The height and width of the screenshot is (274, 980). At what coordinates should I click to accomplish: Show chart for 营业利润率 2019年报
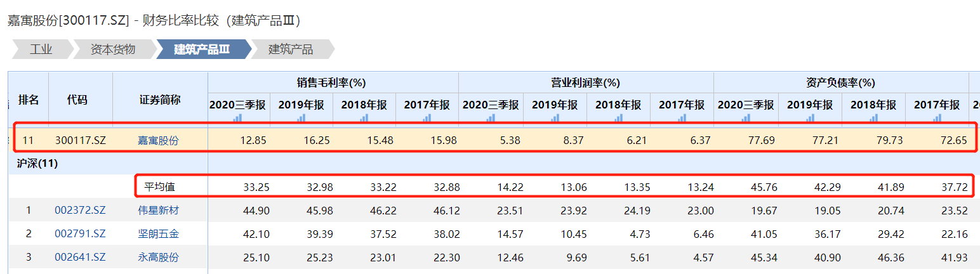click(x=555, y=117)
